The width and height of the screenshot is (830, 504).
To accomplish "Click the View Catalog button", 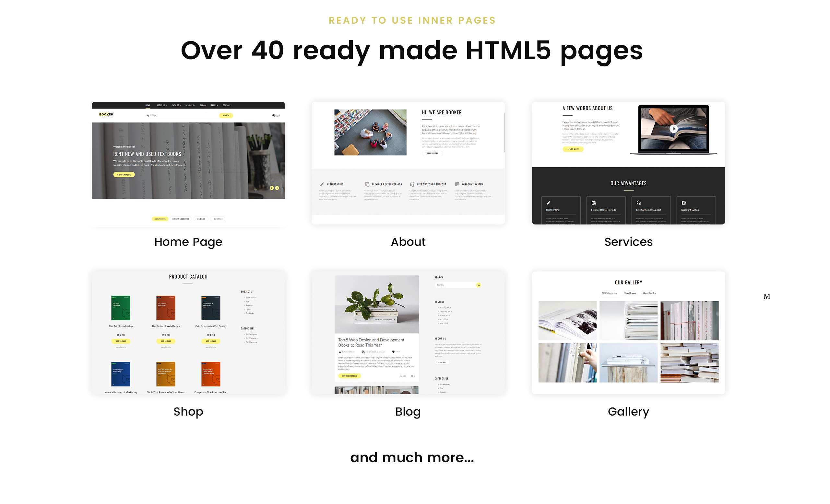I will coord(124,175).
